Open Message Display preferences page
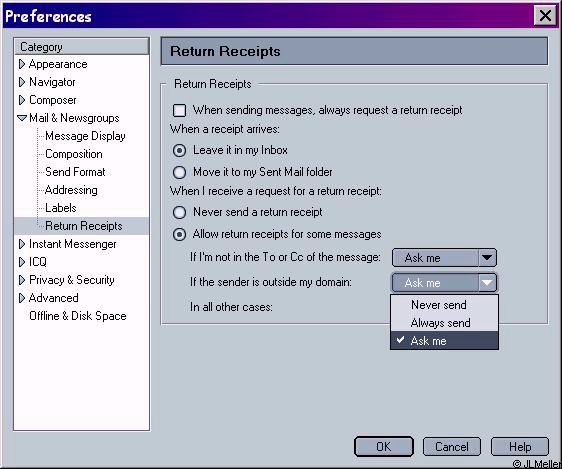 [85, 136]
